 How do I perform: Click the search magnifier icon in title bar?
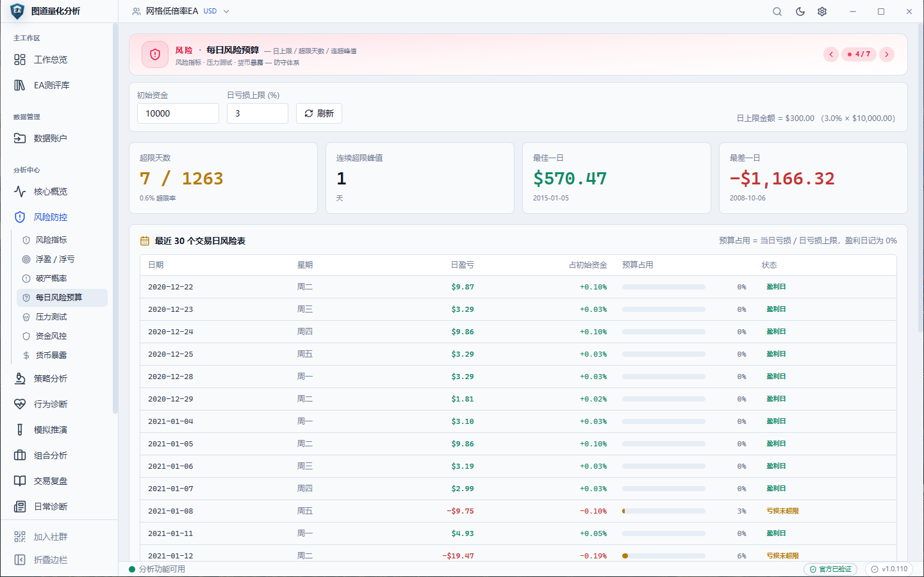[777, 12]
